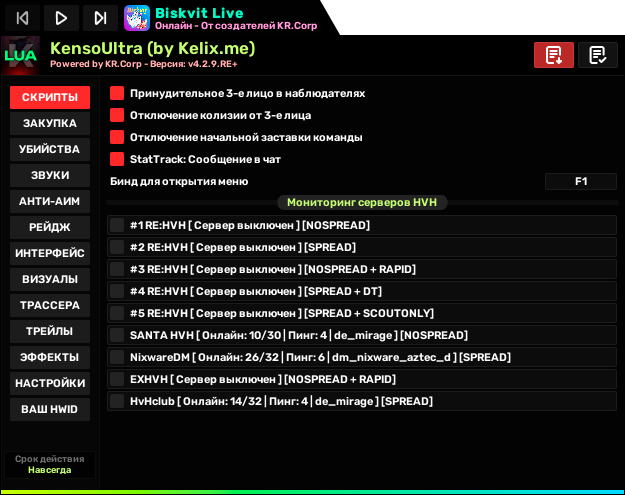
Task: Open the ВИЗУАЛЫ tab
Action: pyautogui.click(x=49, y=279)
